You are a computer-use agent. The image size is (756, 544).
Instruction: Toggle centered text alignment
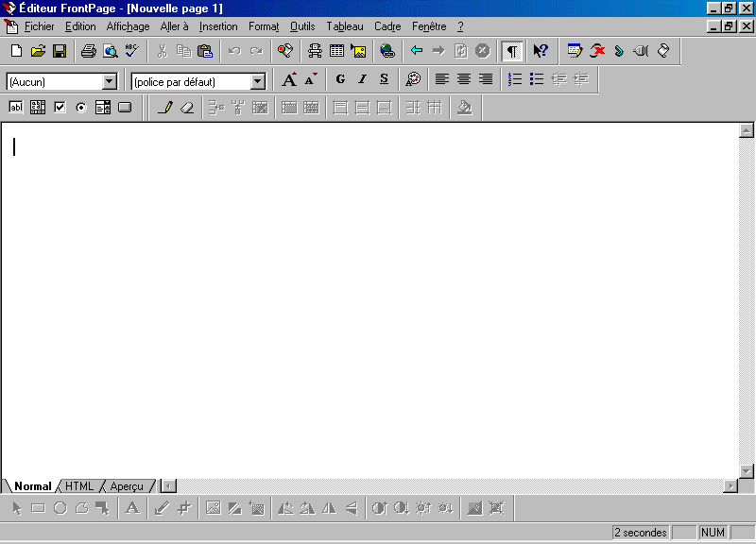click(x=464, y=79)
